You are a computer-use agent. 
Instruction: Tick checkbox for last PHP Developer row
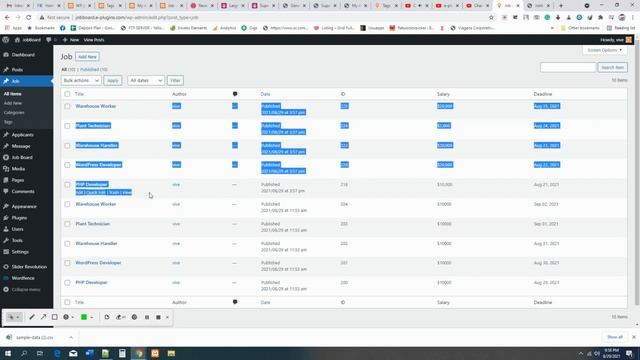click(67, 282)
